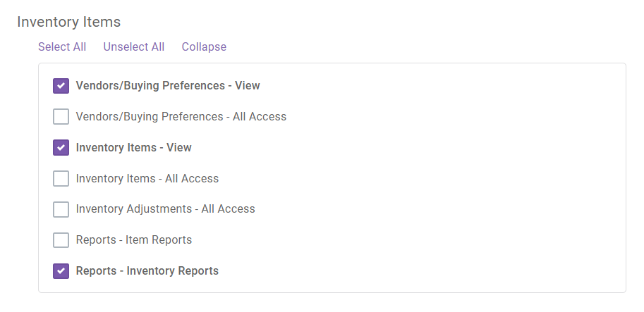Collapse the Inventory Items permissions section
Image resolution: width=644 pixels, height=312 pixels.
pyautogui.click(x=204, y=46)
